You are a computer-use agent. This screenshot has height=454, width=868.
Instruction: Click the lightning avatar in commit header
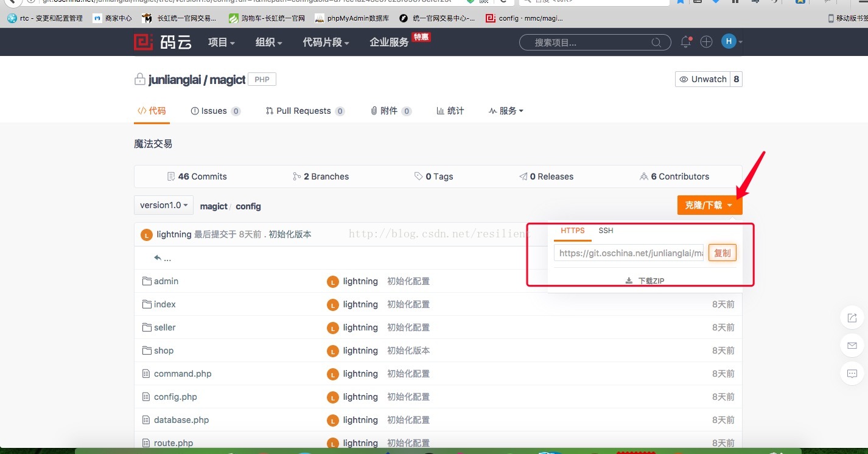pos(146,235)
